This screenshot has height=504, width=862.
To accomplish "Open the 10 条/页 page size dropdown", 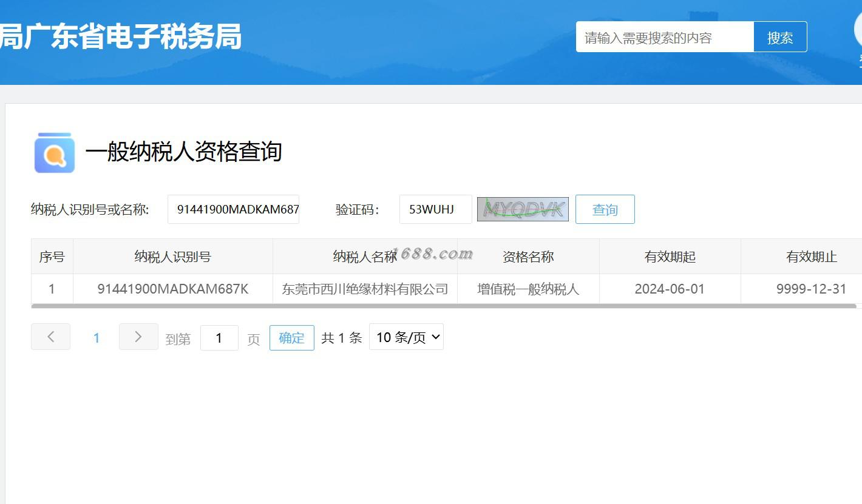I will coord(406,337).
